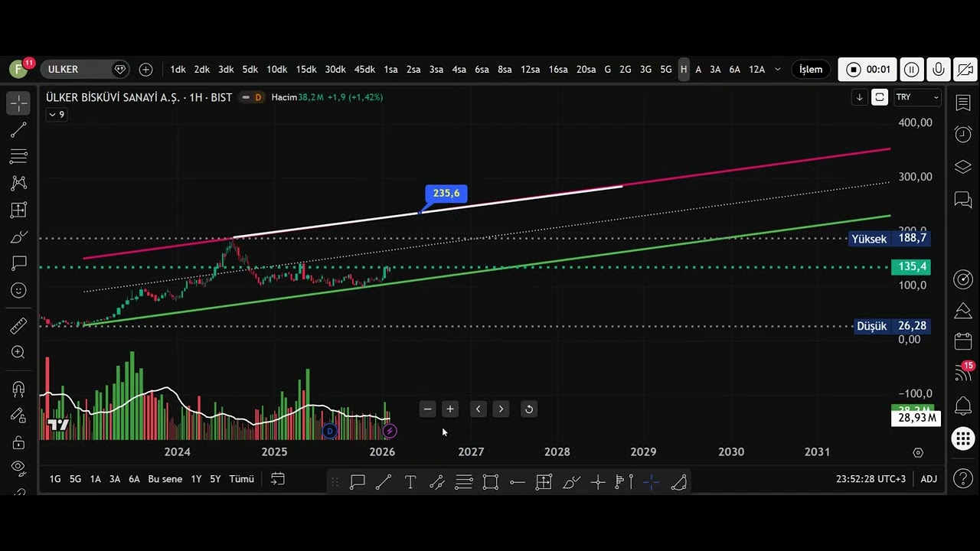This screenshot has height=551, width=980.
Task: Click the ULKER symbol search field
Action: point(83,69)
